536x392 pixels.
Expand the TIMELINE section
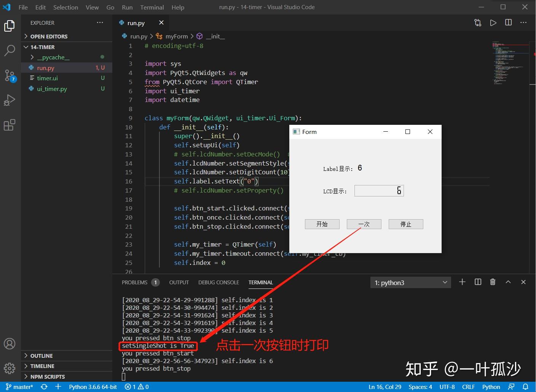click(67, 366)
